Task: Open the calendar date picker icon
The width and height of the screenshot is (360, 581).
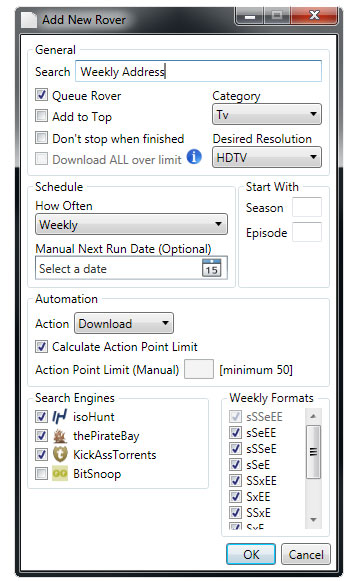Action: pyautogui.click(x=211, y=268)
